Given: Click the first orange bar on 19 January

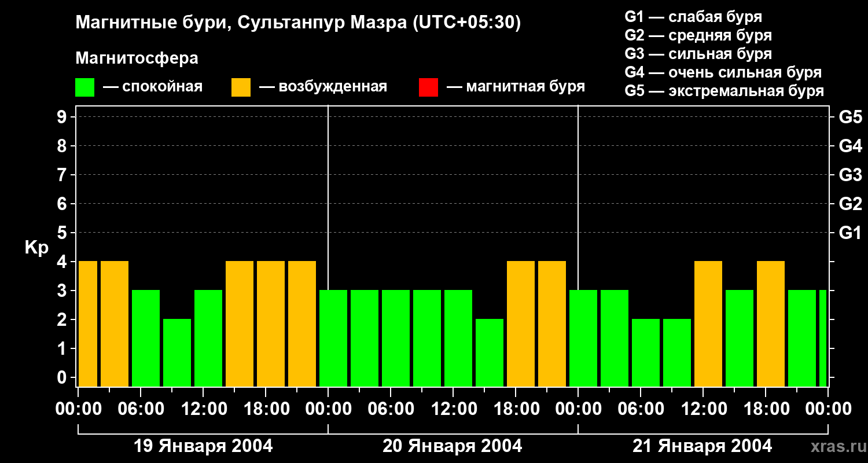Looking at the screenshot, I should coord(88,323).
